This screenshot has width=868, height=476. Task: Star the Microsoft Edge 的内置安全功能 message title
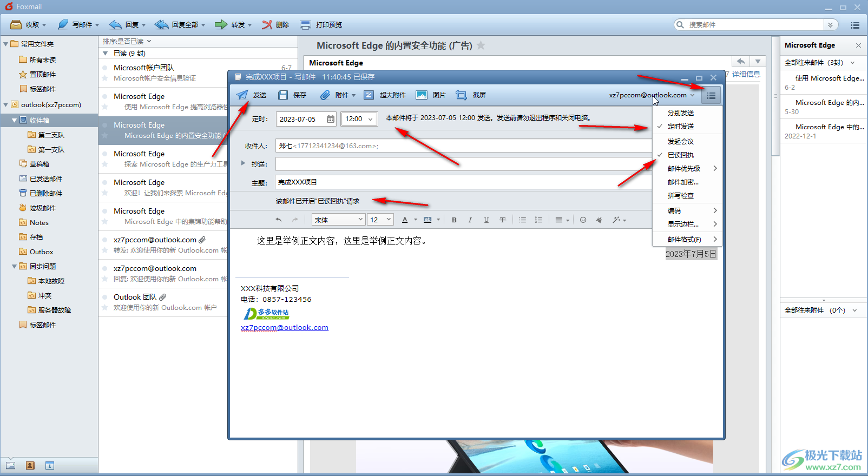coord(481,45)
